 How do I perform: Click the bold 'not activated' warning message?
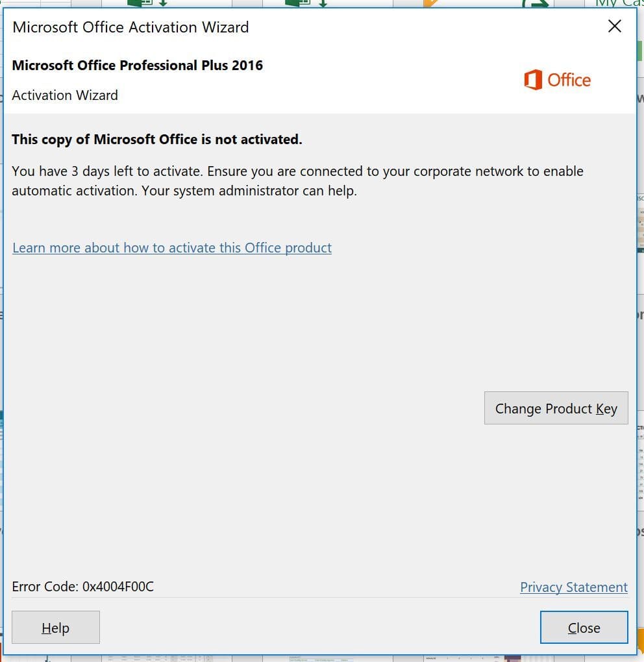click(x=157, y=140)
